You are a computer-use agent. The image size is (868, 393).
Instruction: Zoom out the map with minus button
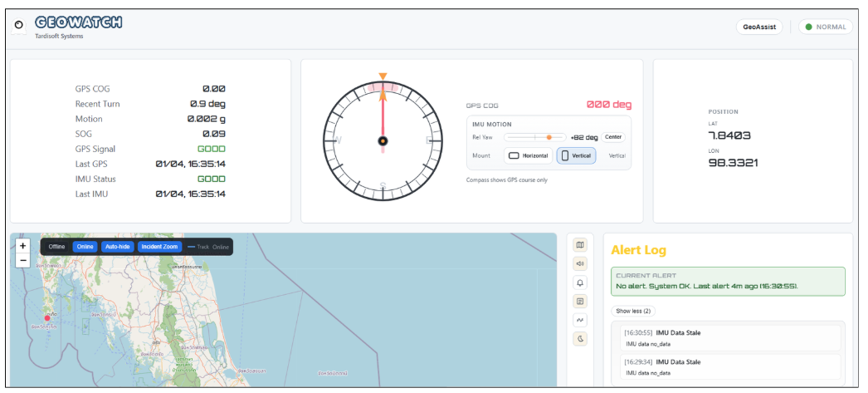click(x=22, y=260)
